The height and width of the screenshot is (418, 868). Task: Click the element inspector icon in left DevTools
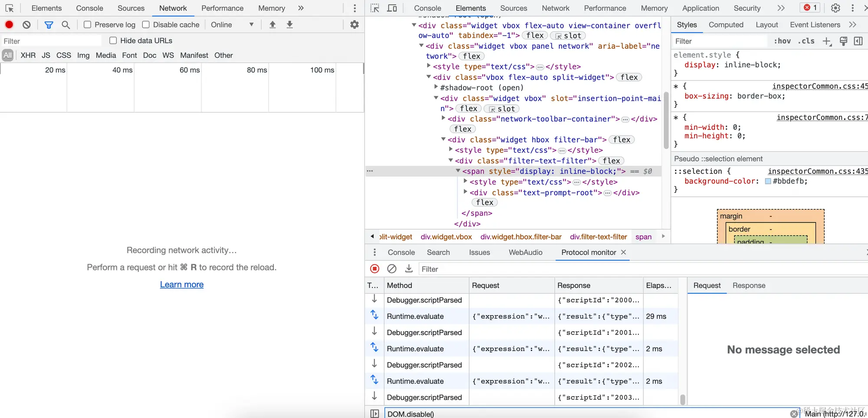tap(10, 8)
